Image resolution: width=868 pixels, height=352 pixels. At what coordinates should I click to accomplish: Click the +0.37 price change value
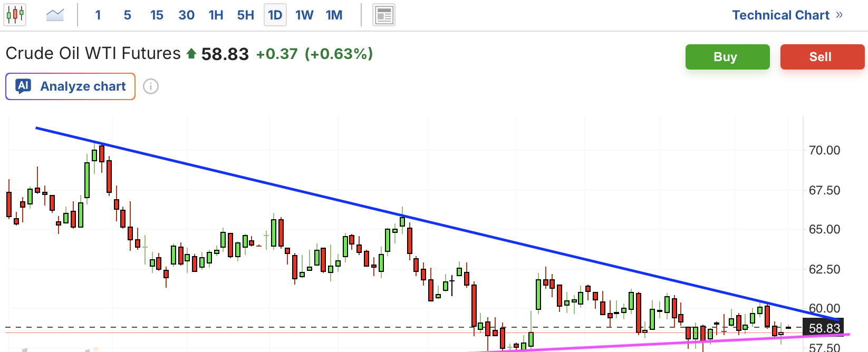277,54
